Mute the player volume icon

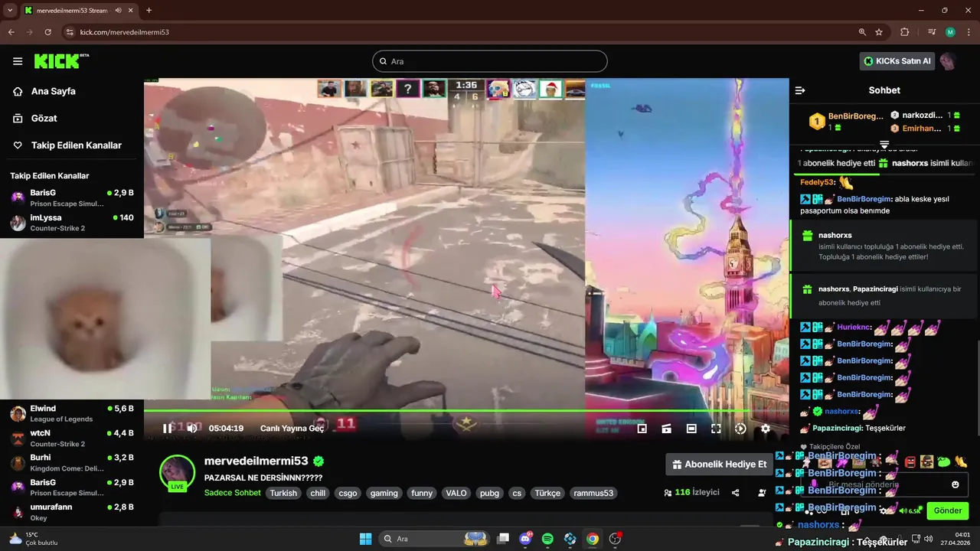192,429
